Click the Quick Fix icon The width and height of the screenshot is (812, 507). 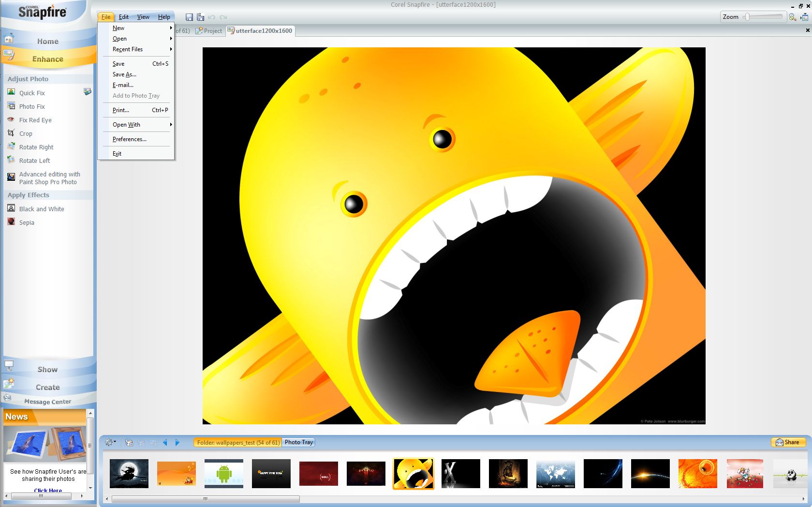pos(11,92)
